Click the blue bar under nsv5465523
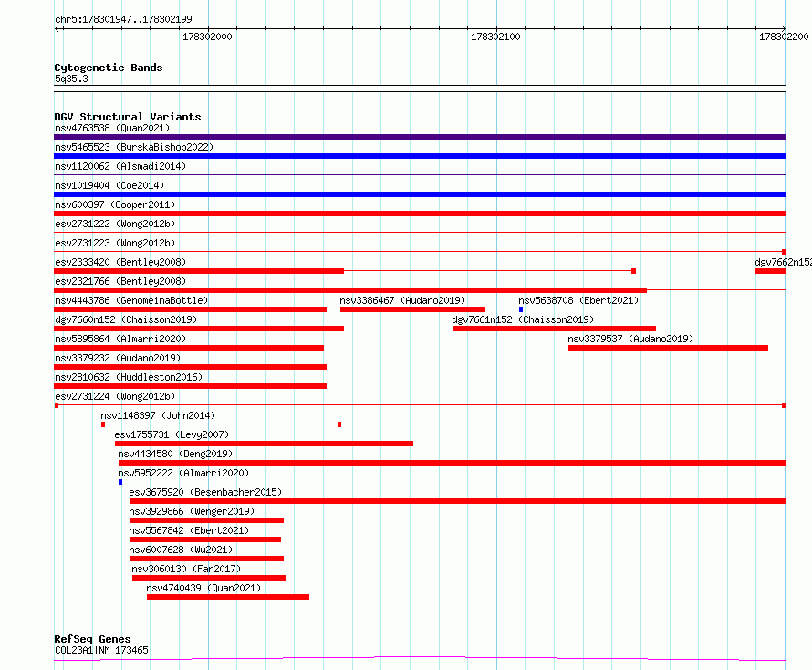Screen dimensions: 812x670 click(420, 156)
